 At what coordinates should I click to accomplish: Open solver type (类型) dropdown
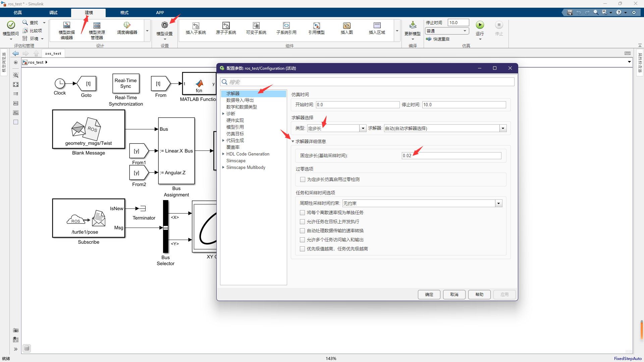[363, 128]
